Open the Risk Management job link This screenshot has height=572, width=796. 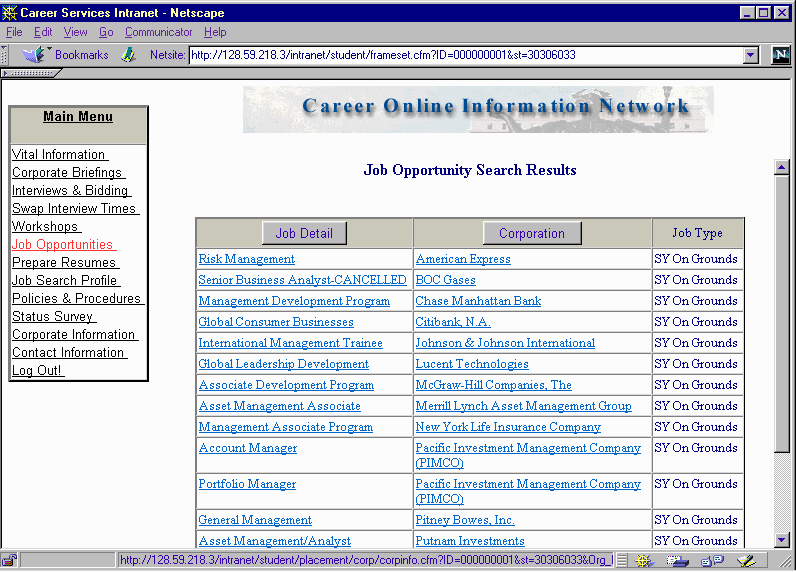coord(246,259)
